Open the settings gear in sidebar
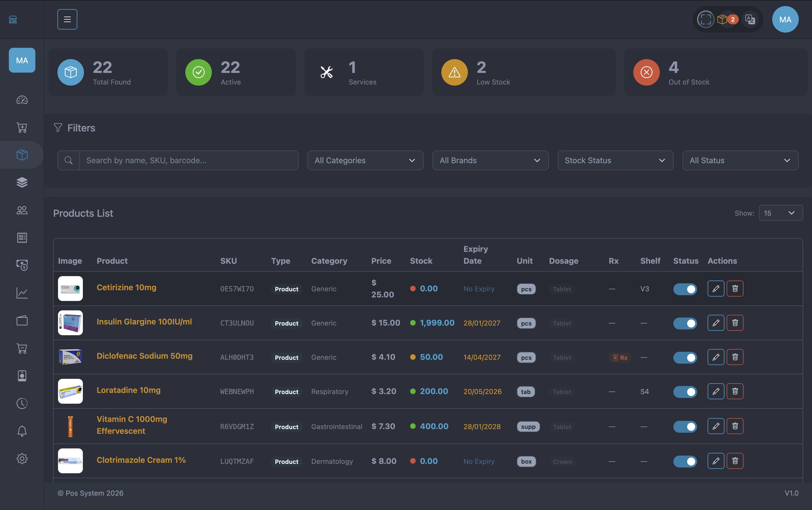This screenshot has width=812, height=510. [x=22, y=458]
